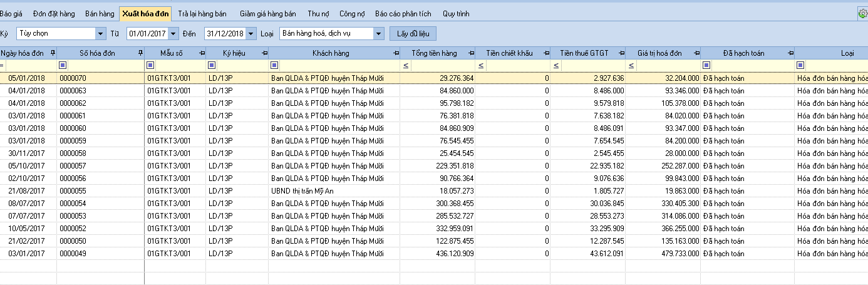This screenshot has height=285, width=868.
Task: Open the Đến date picker arrow
Action: tap(251, 33)
